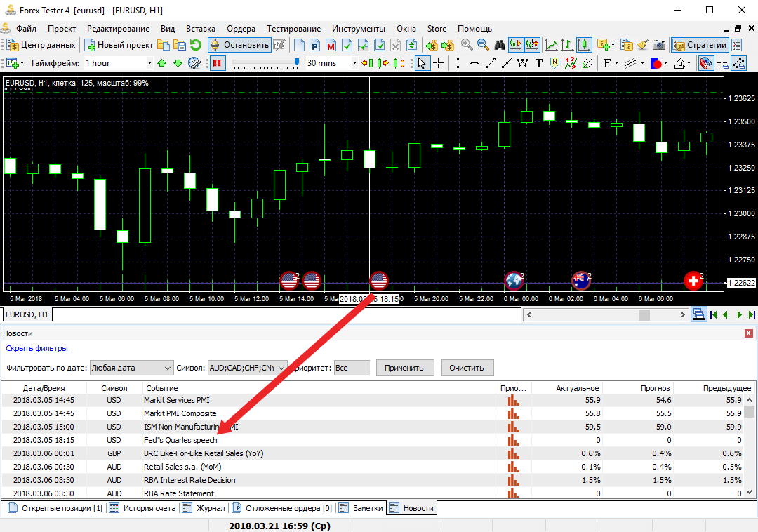The width and height of the screenshot is (758, 532).
Task: Switch to candlestick chart mode
Action: (584, 45)
